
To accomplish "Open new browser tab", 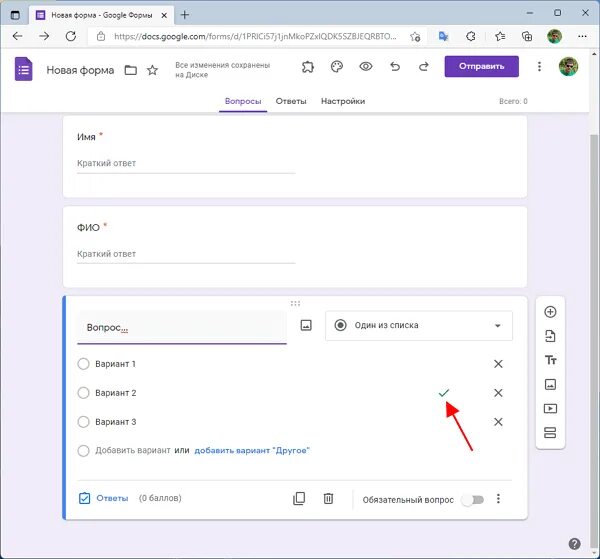I will pyautogui.click(x=185, y=15).
